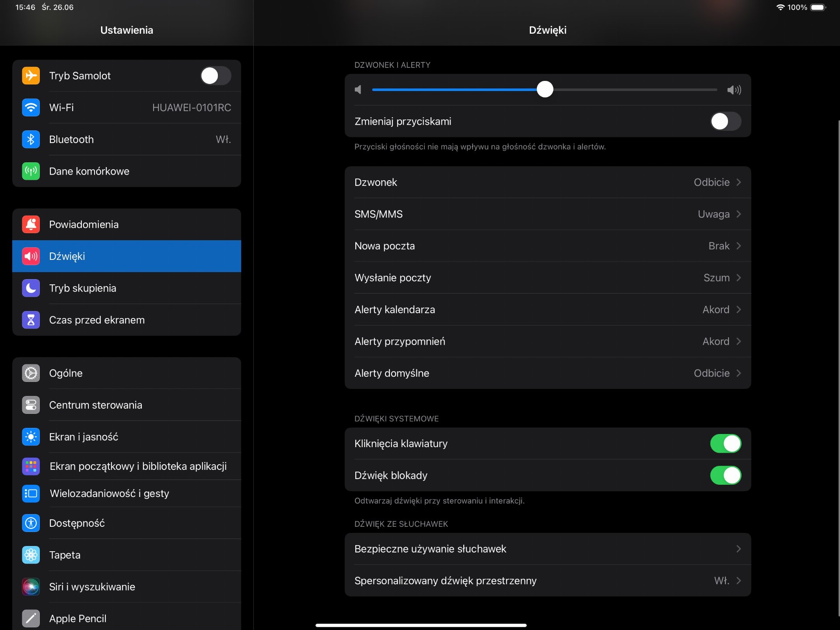The height and width of the screenshot is (630, 840).
Task: Tap the Siri orb icon
Action: (x=31, y=587)
